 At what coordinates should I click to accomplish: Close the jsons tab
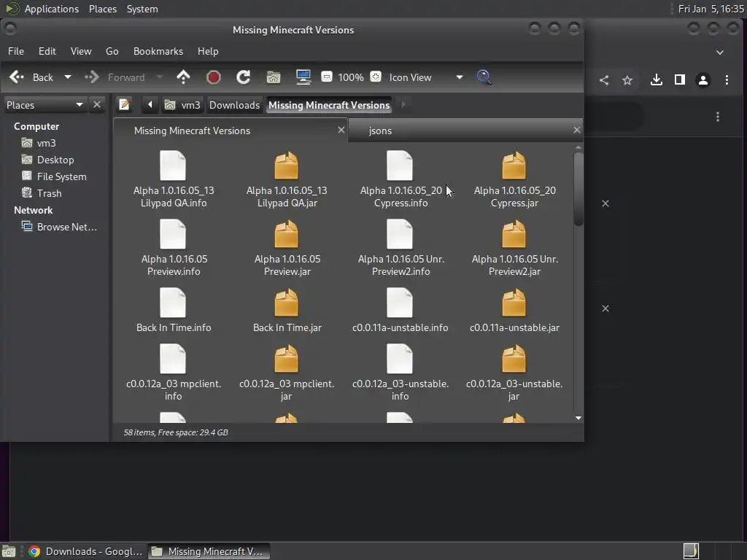(x=576, y=130)
